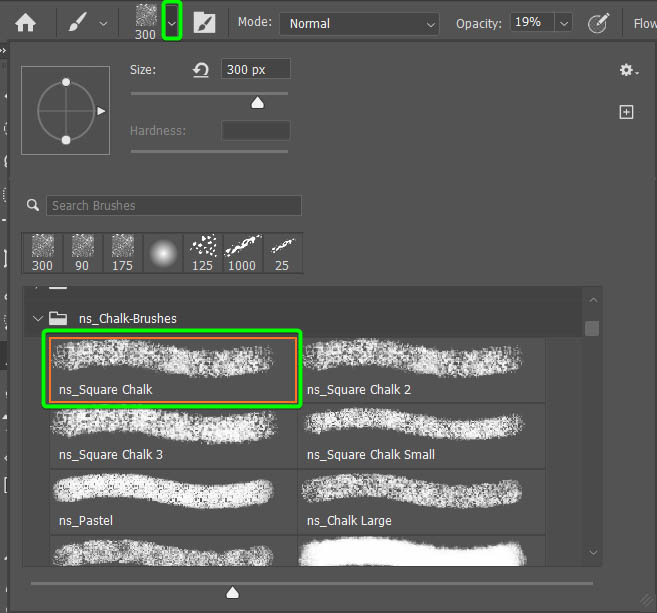Screen dimensions: 657x613
Task: Toggle the Brush Settings panel icon
Action: 204,22
